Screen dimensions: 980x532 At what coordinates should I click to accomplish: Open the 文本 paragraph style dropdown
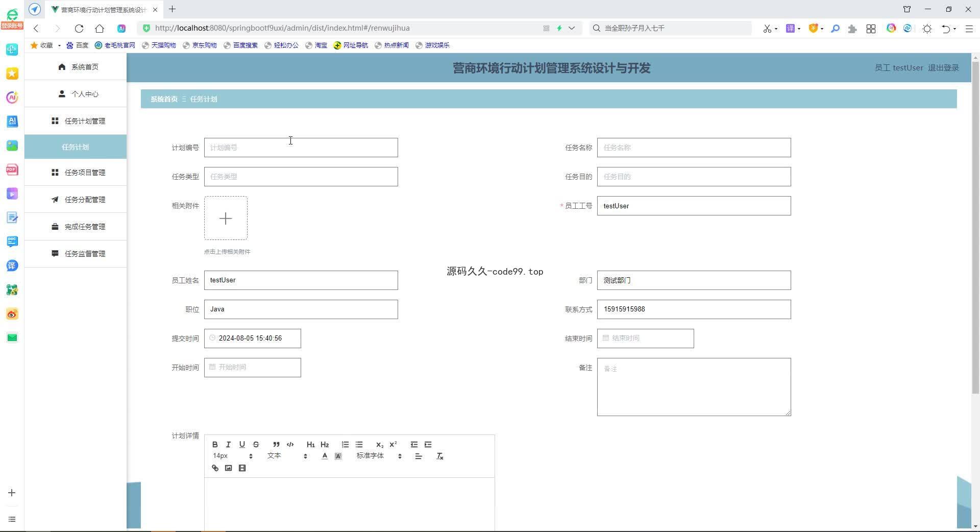click(287, 456)
